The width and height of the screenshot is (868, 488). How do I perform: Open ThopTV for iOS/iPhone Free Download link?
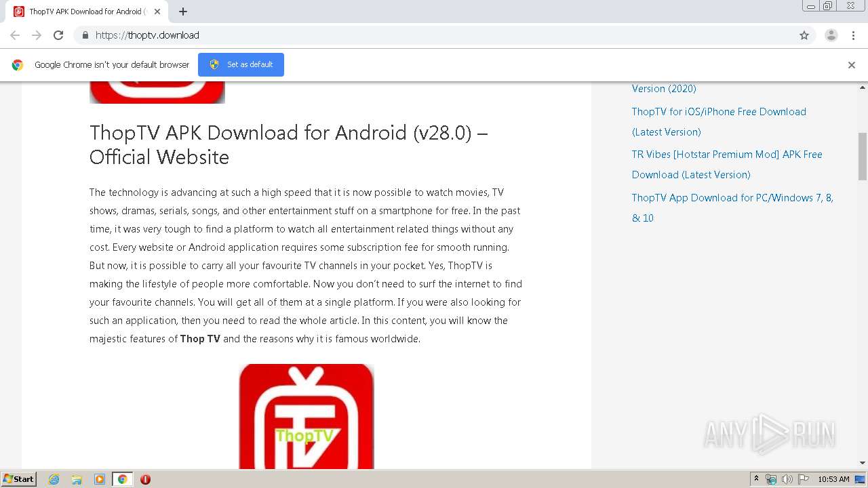pos(719,122)
